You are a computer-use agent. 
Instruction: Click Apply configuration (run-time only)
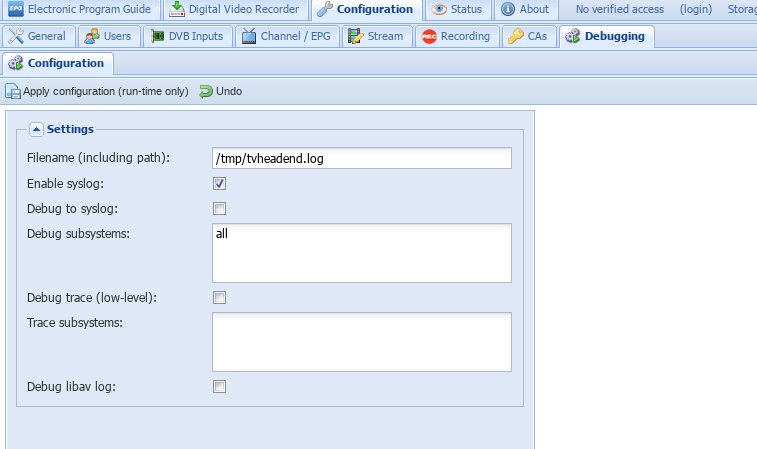pos(97,92)
